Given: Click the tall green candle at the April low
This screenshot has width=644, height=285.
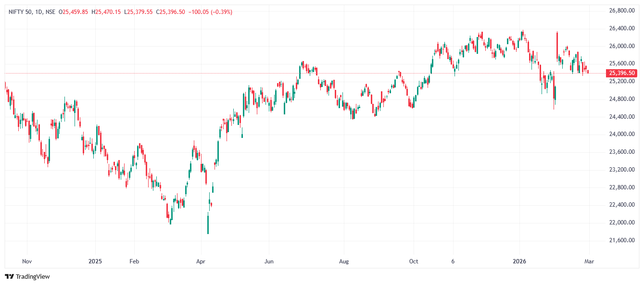Looking at the screenshot, I should (208, 224).
